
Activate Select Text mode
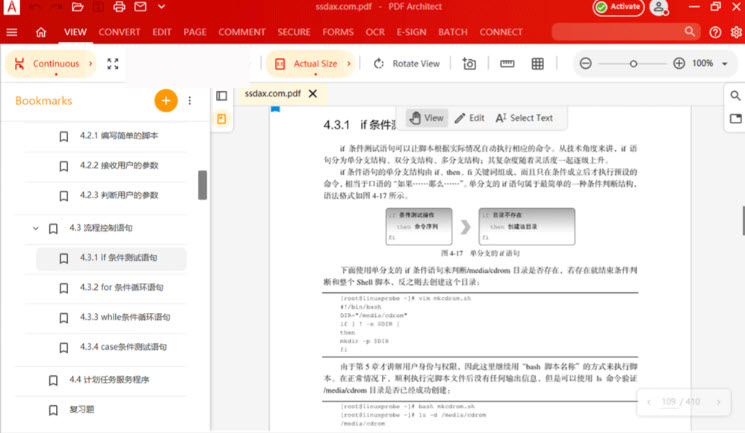coord(524,118)
